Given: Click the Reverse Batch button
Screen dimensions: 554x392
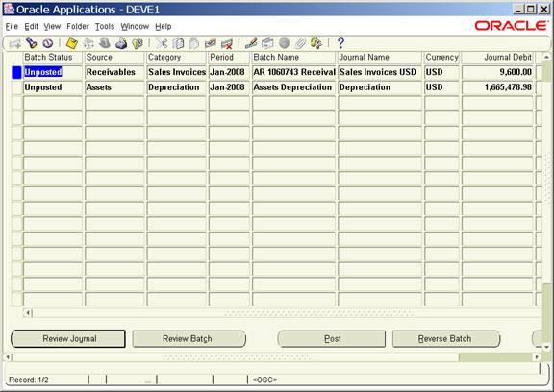Looking at the screenshot, I should [446, 339].
